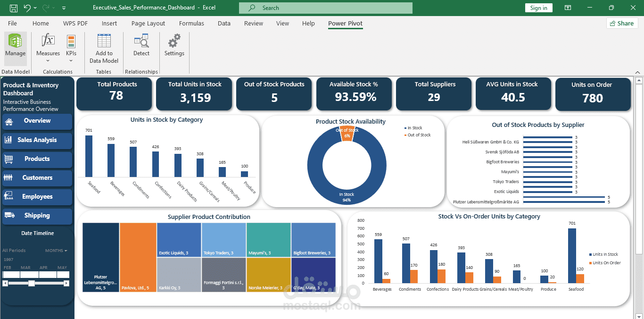Sign in to the Office account
644x319 pixels.
coord(538,8)
